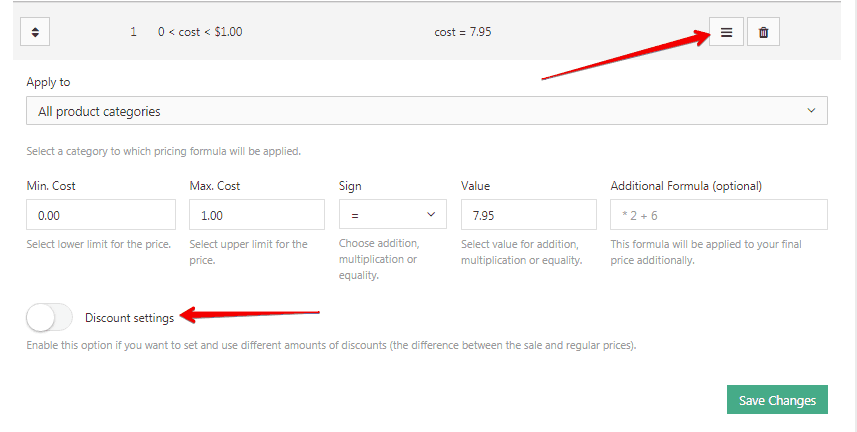
Task: Click the chevron arrow in Apply to selector
Action: pos(811,110)
